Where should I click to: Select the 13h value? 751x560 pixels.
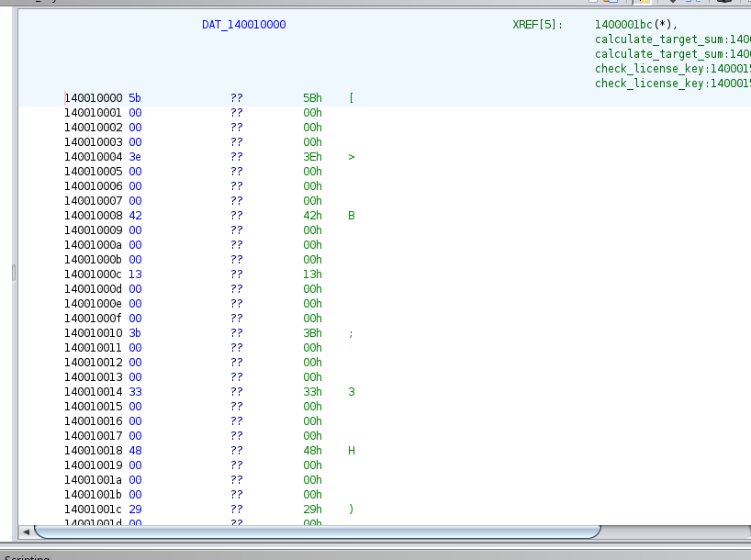pos(312,274)
